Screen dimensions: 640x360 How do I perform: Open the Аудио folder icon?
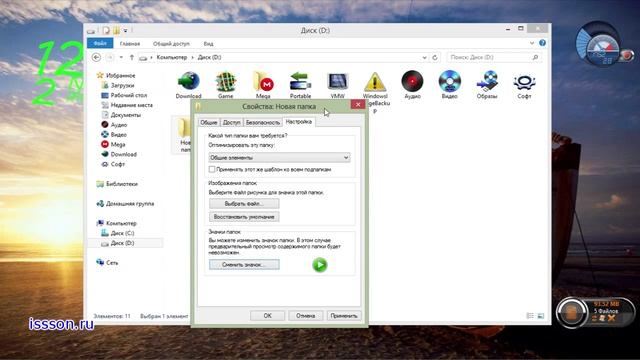pos(412,81)
